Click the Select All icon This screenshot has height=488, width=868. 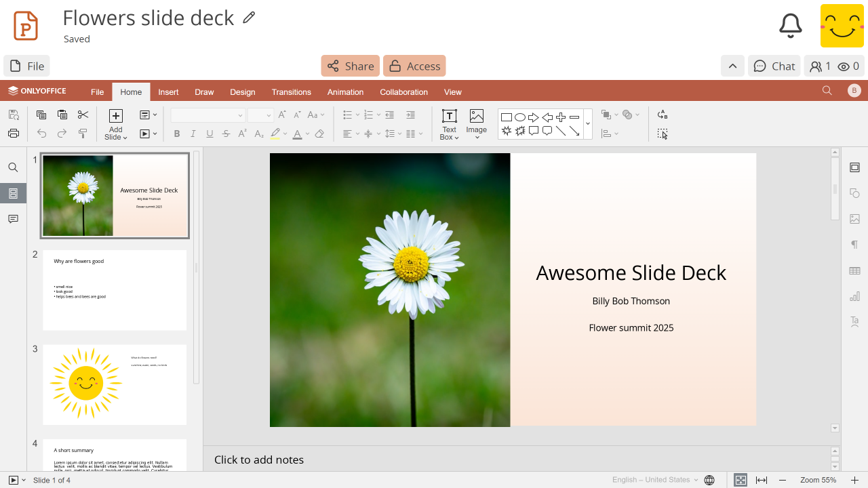coord(663,134)
